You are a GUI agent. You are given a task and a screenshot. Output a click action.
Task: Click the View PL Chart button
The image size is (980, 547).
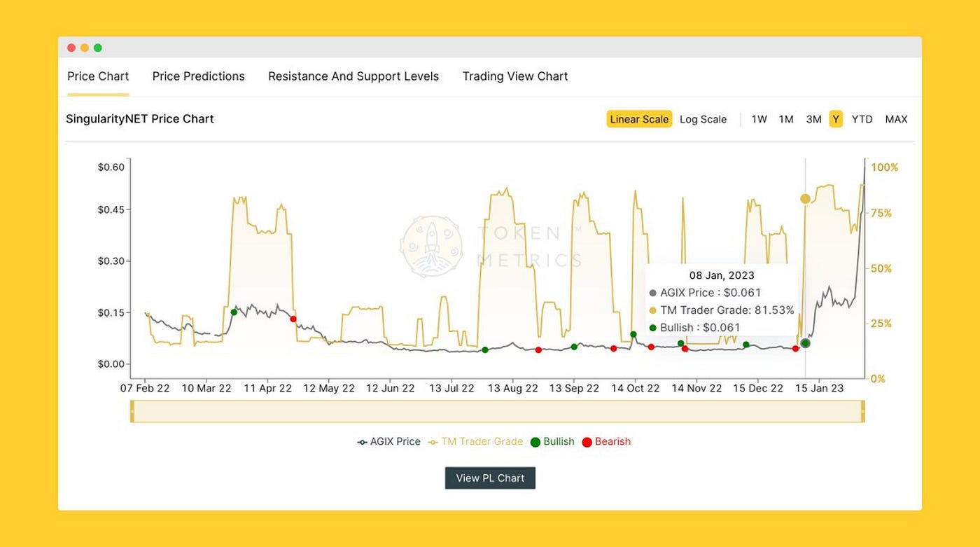click(x=490, y=478)
